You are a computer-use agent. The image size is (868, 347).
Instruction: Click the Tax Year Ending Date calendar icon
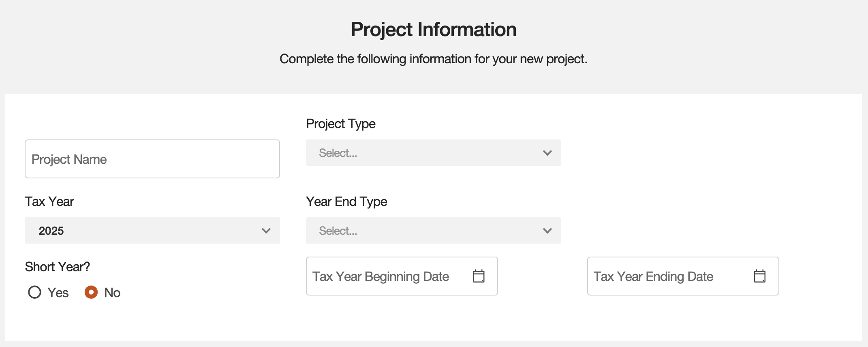coord(761,276)
